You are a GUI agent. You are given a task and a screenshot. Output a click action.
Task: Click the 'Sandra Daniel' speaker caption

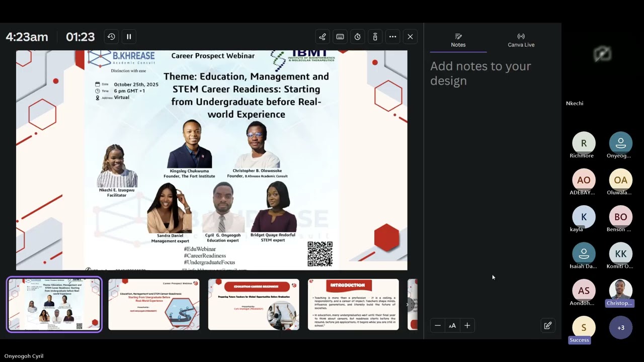[x=170, y=235]
